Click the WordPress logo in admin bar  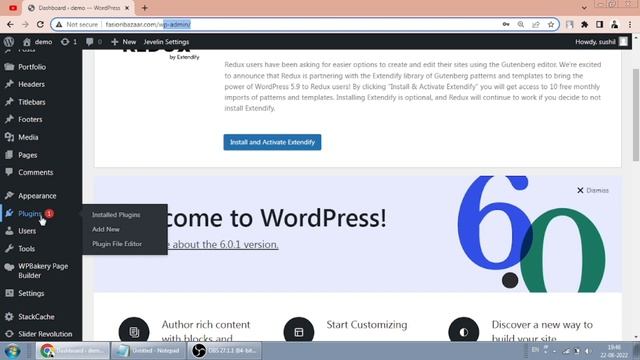click(x=9, y=42)
